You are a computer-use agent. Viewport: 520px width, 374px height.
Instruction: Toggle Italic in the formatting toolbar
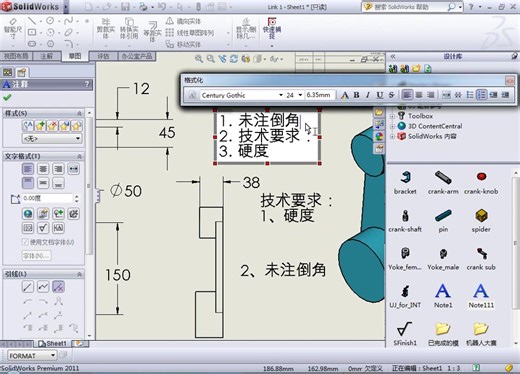click(368, 95)
